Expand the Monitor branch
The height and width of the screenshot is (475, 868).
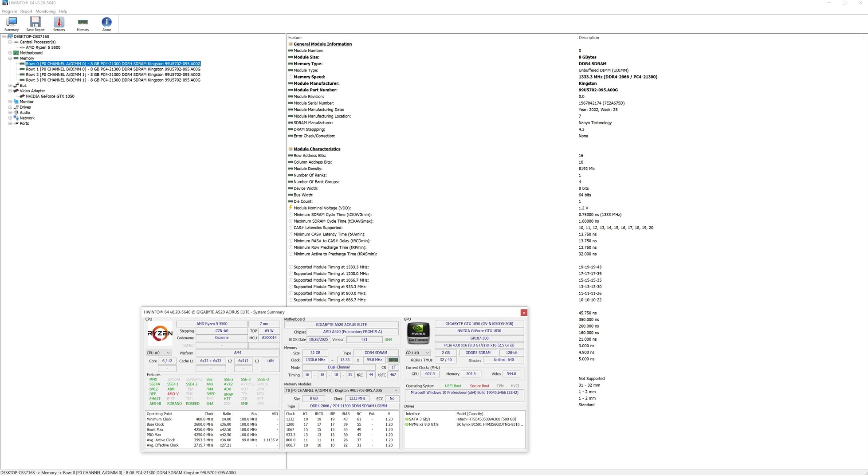click(x=10, y=102)
